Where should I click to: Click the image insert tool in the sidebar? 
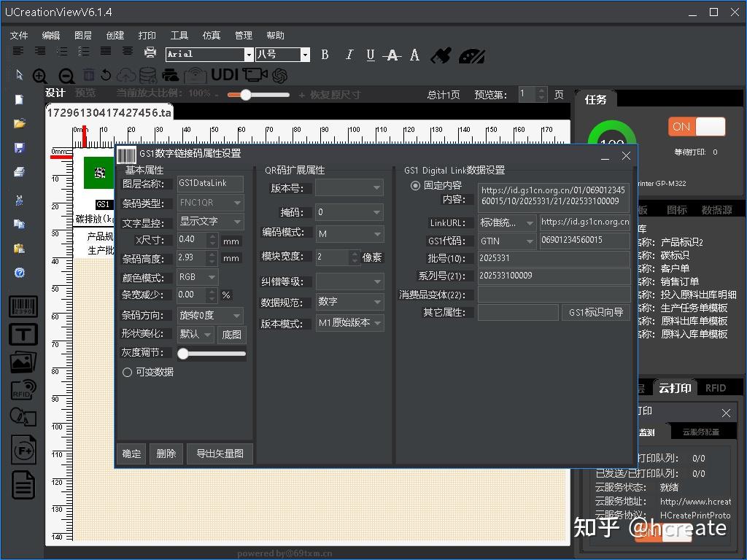pyautogui.click(x=23, y=362)
